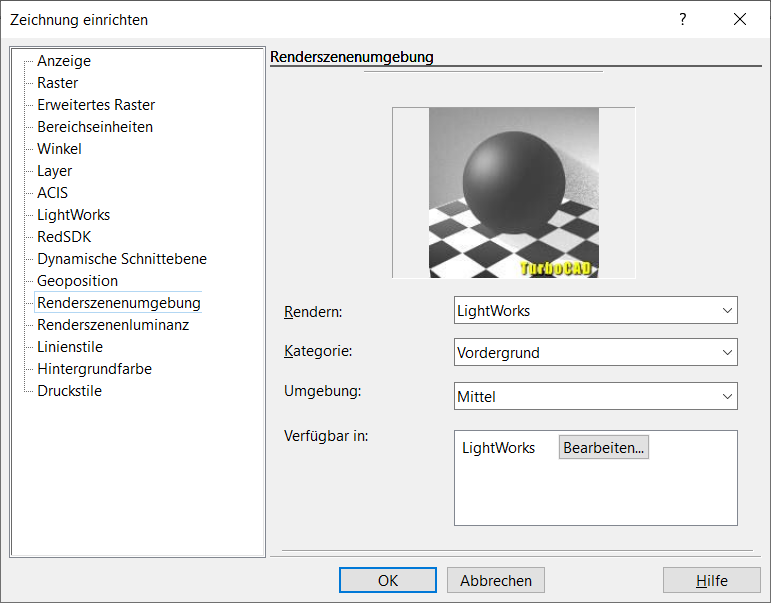The width and height of the screenshot is (771, 603).
Task: Select Erweitertes Raster in the tree
Action: click(96, 105)
